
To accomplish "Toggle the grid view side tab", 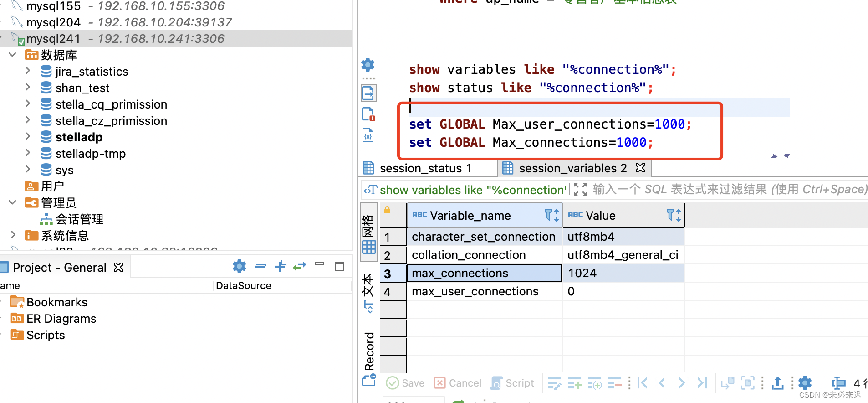I will click(368, 233).
